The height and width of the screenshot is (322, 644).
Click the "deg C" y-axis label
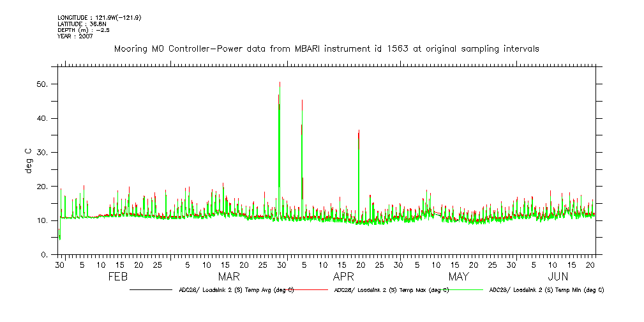click(x=27, y=160)
